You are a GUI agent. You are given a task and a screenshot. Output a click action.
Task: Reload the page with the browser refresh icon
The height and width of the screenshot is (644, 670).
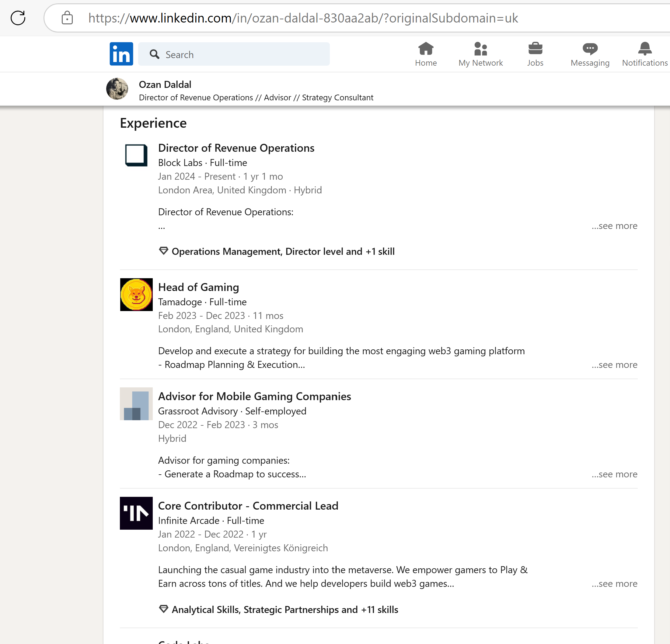[18, 18]
